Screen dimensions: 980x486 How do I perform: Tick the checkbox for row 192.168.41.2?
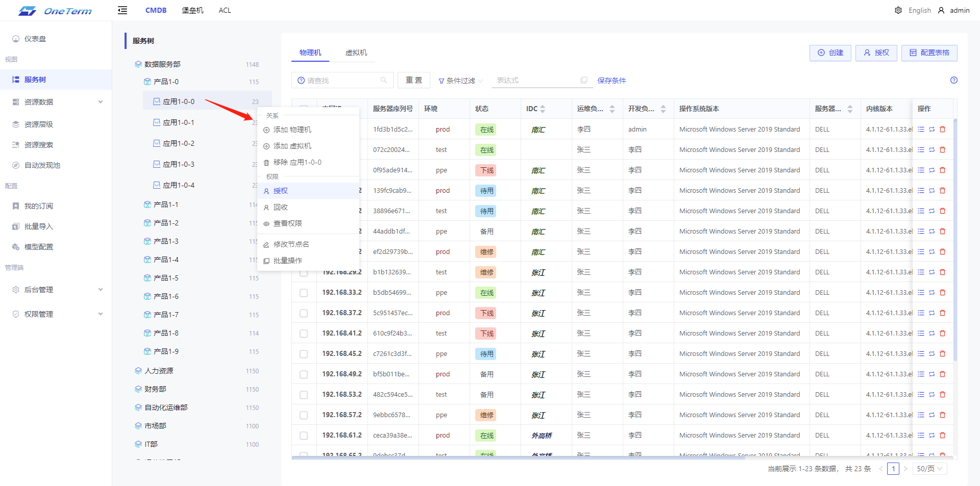pos(304,334)
